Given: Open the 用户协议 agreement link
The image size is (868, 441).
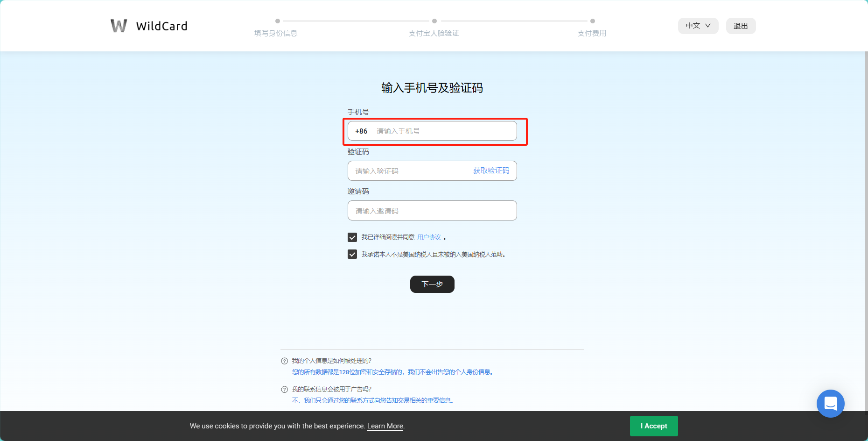Looking at the screenshot, I should click(x=428, y=237).
